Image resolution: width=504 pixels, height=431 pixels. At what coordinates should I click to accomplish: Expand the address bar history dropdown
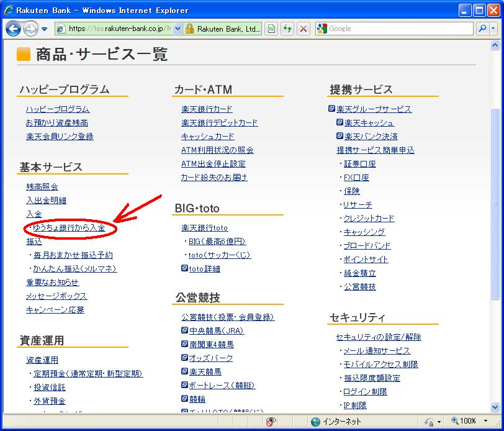tap(178, 29)
